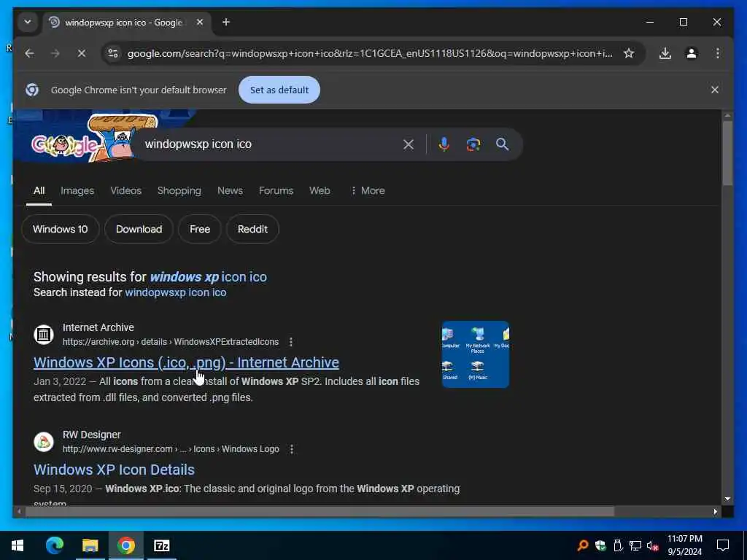Image resolution: width=747 pixels, height=560 pixels.
Task: Dismiss the default browser infobar
Action: pyautogui.click(x=715, y=90)
